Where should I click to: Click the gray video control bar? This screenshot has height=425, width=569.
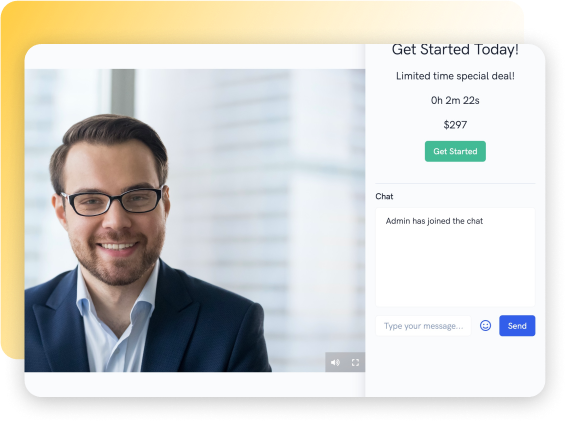coord(345,362)
